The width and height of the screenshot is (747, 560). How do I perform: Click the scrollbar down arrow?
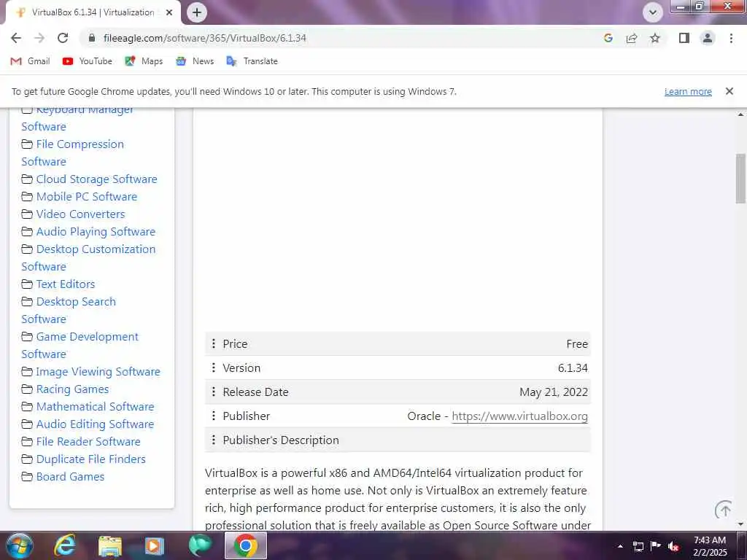740,524
